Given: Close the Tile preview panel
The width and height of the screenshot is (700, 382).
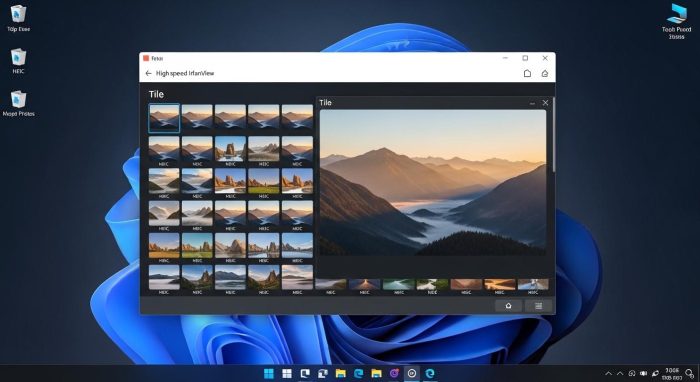Looking at the screenshot, I should 545,103.
